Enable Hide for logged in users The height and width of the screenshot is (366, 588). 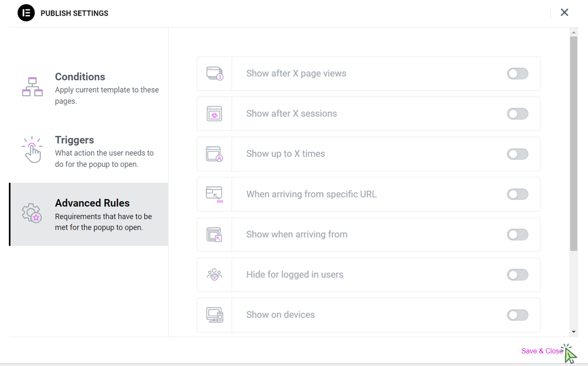[x=518, y=275]
